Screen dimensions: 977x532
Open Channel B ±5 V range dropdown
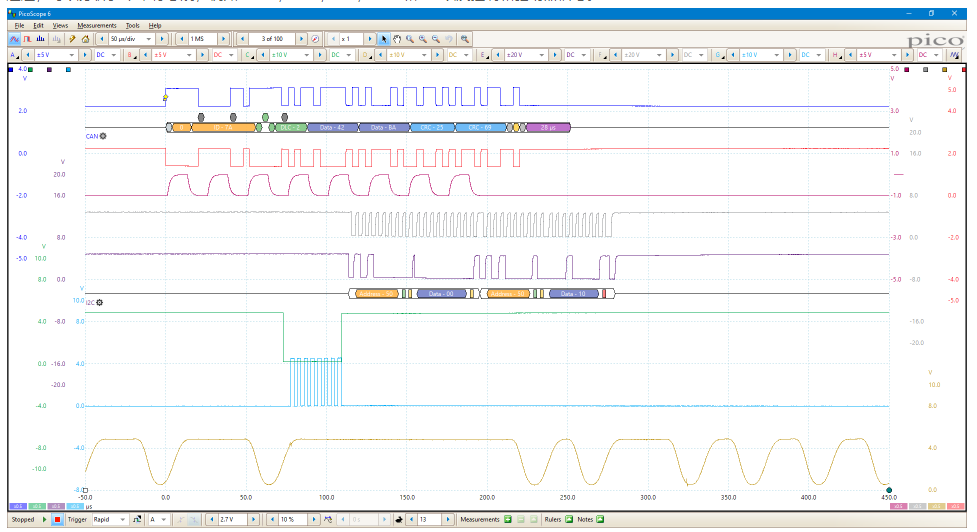click(x=172, y=55)
